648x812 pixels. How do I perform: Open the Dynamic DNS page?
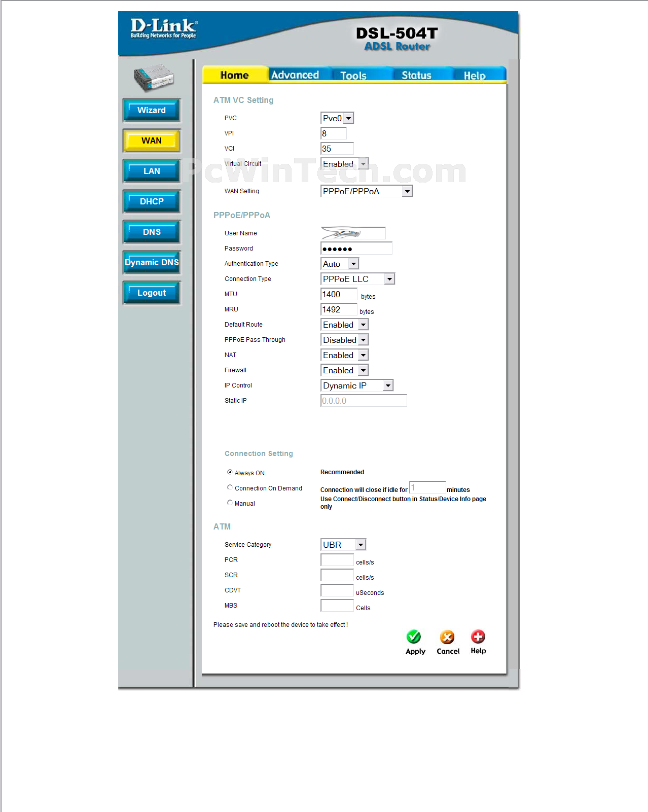tap(152, 262)
